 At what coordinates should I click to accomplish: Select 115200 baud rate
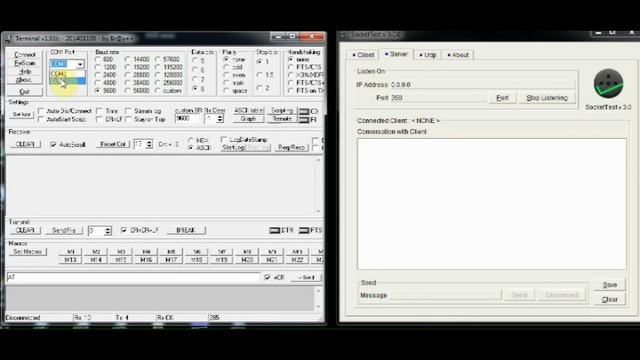click(158, 67)
